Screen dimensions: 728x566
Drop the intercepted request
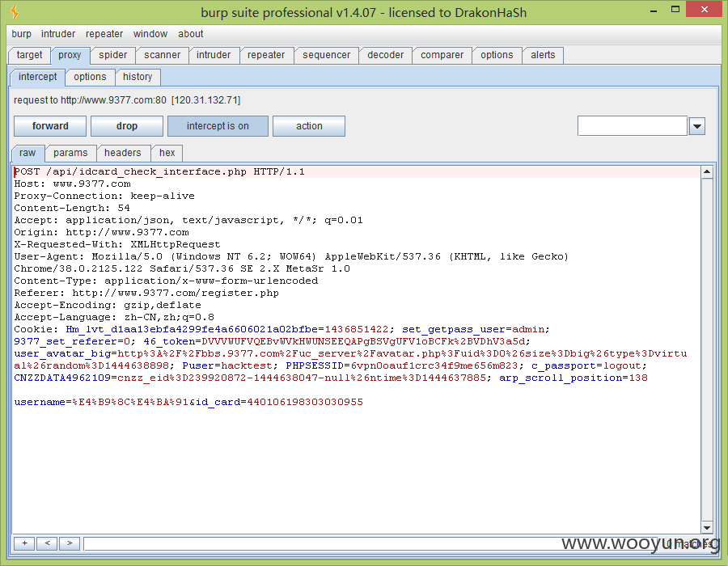(x=127, y=126)
